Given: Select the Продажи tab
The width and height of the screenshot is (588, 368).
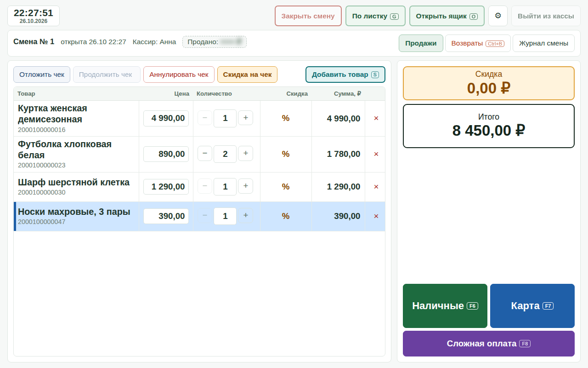Looking at the screenshot, I should [x=421, y=43].
